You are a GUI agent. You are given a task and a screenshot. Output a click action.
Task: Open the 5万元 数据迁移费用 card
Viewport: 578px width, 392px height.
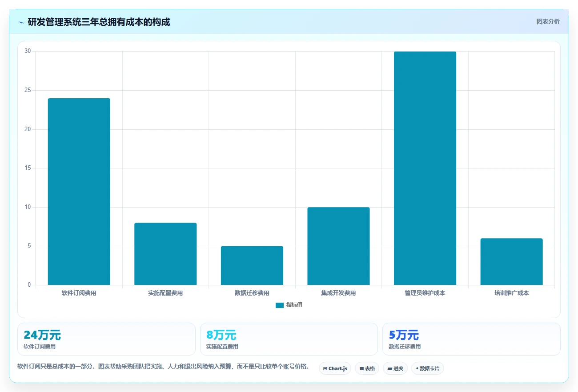[471, 339]
